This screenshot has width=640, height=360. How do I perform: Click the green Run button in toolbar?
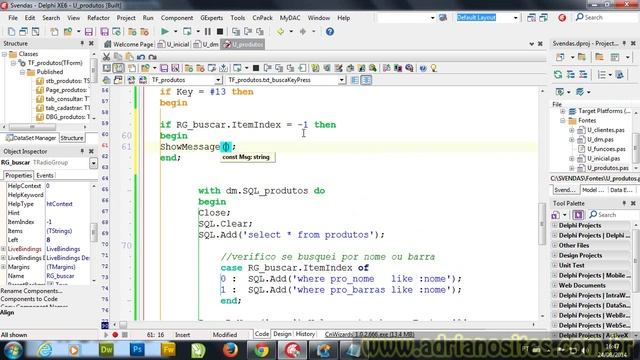point(165,31)
